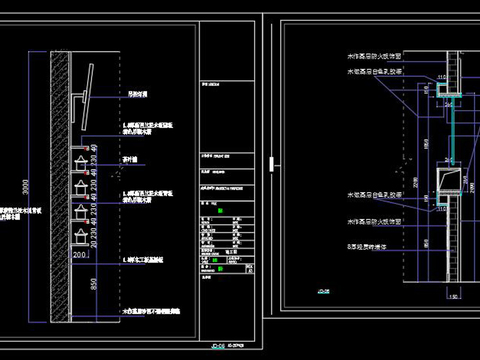Click the top-right annotation text 木作基层防火板饰面
This screenshot has width=480, height=360.
(x=374, y=56)
